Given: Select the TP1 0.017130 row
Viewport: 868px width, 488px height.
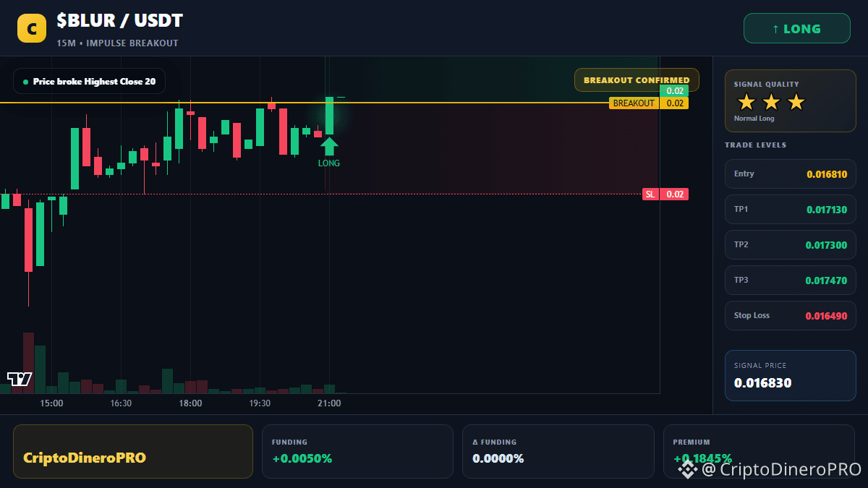Looking at the screenshot, I should [x=790, y=209].
